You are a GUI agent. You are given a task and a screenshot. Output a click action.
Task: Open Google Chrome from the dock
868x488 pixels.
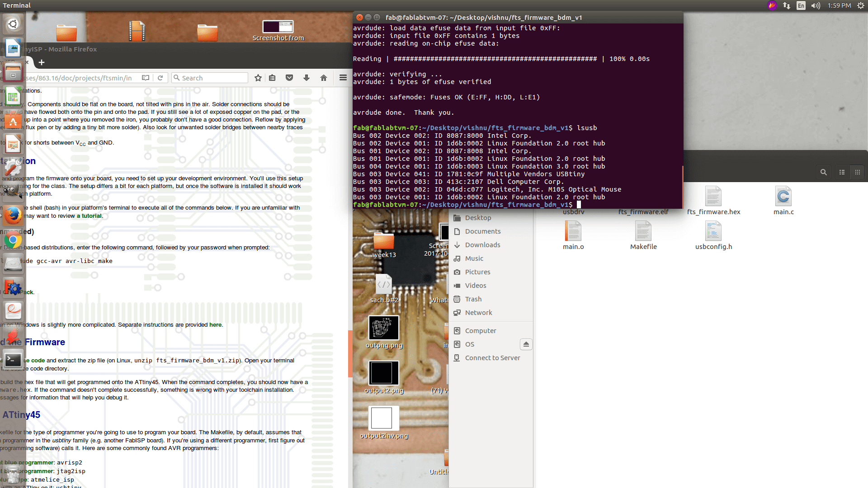point(13,241)
